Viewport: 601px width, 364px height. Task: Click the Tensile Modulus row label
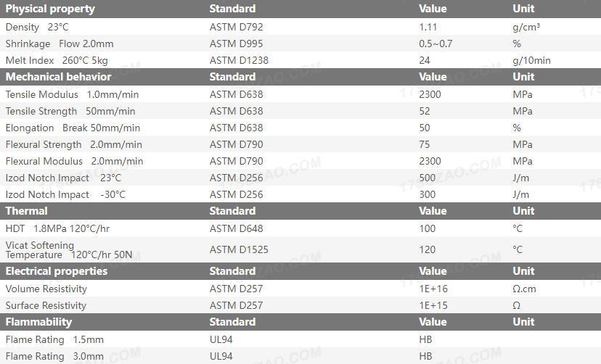(72, 94)
